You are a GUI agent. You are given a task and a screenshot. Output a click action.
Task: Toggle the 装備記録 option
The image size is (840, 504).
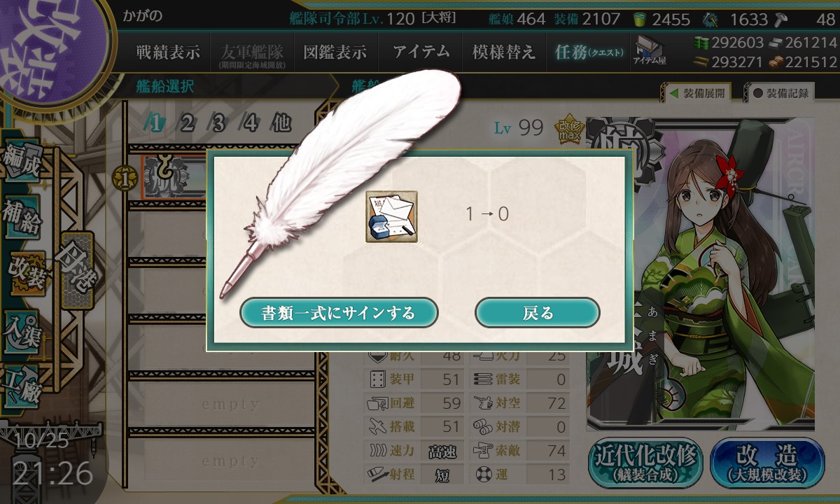click(x=780, y=92)
